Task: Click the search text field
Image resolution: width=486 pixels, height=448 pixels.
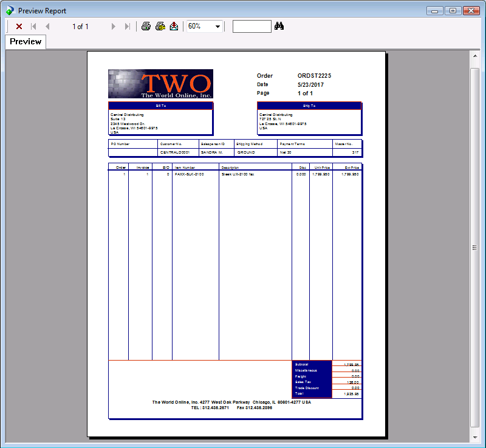Action: coord(252,26)
